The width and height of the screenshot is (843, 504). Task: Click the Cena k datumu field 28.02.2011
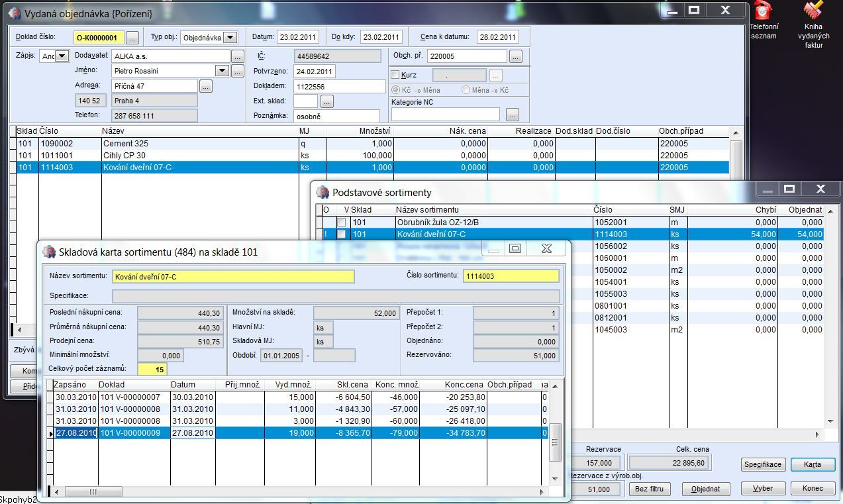tap(497, 37)
